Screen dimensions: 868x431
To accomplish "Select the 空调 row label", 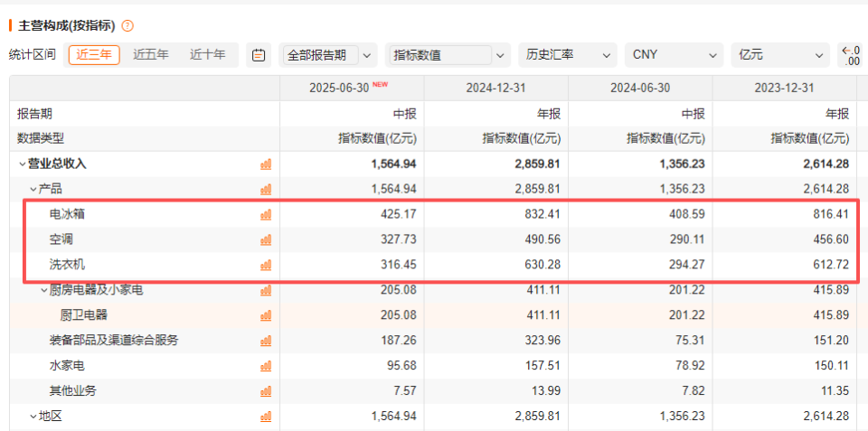I will coord(61,239).
